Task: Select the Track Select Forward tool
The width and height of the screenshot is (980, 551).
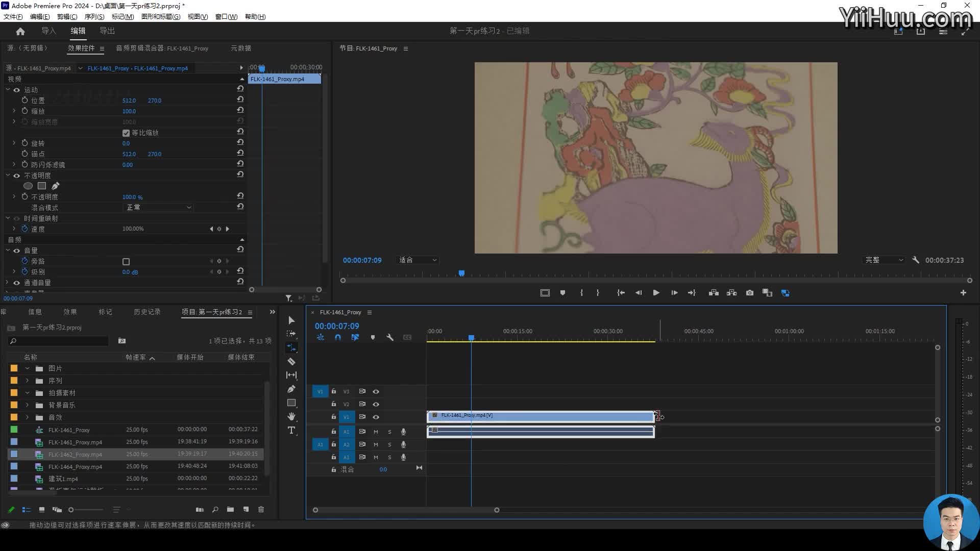Action: pyautogui.click(x=291, y=334)
